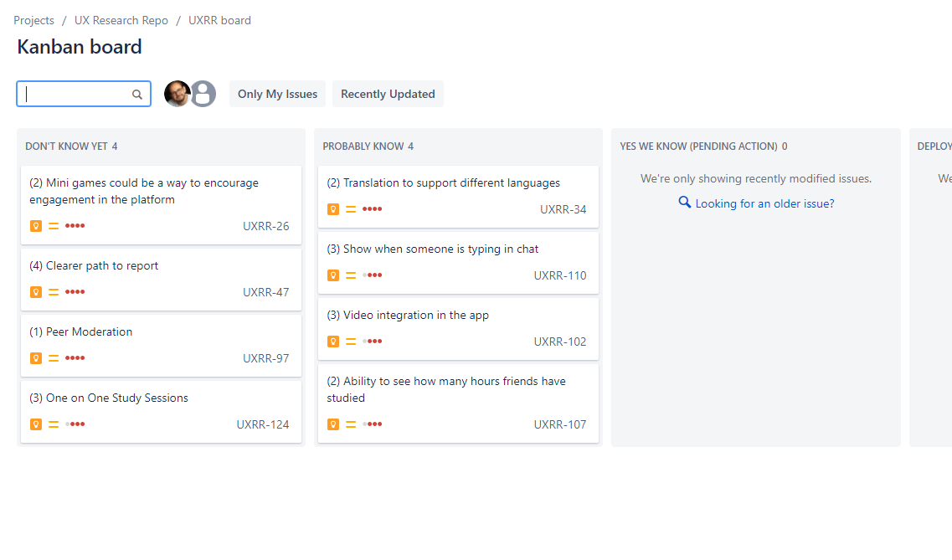Toggle the Recently Updated filter

pyautogui.click(x=388, y=94)
